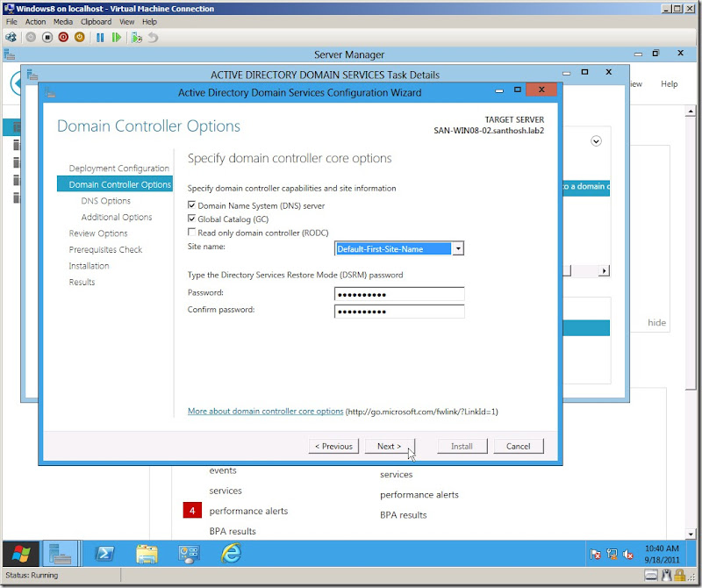Open More about domain controller core options link
The image size is (702, 588).
click(x=265, y=411)
